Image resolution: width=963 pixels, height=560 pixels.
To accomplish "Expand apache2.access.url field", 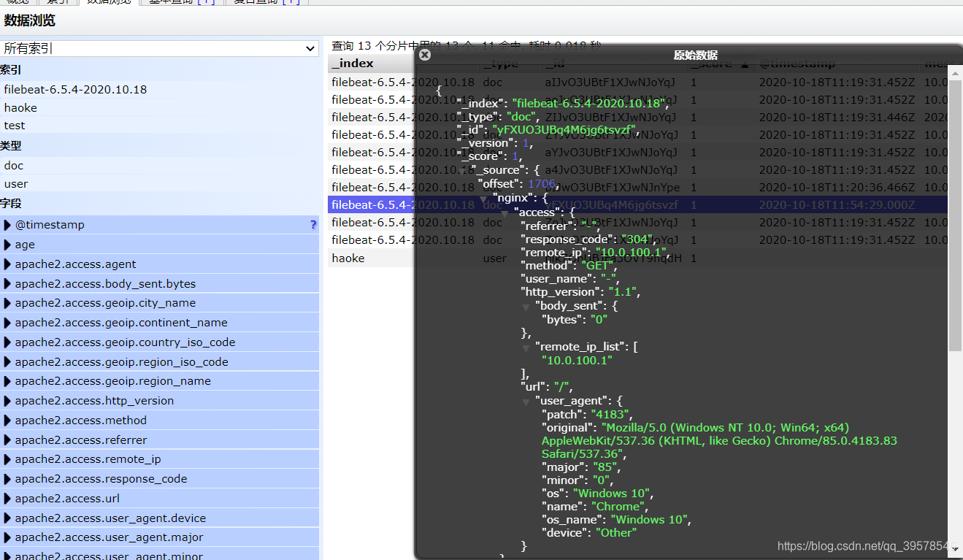I will [x=8, y=499].
